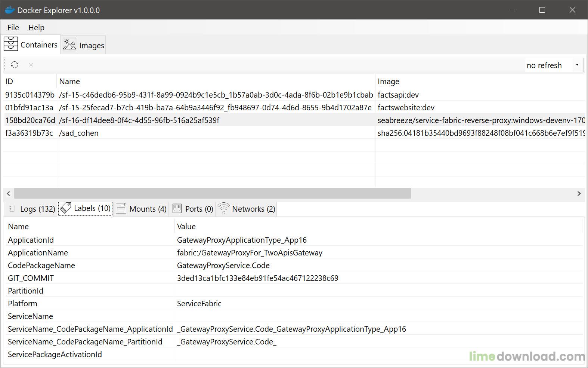Select the Labels (10) tab label

coord(92,208)
